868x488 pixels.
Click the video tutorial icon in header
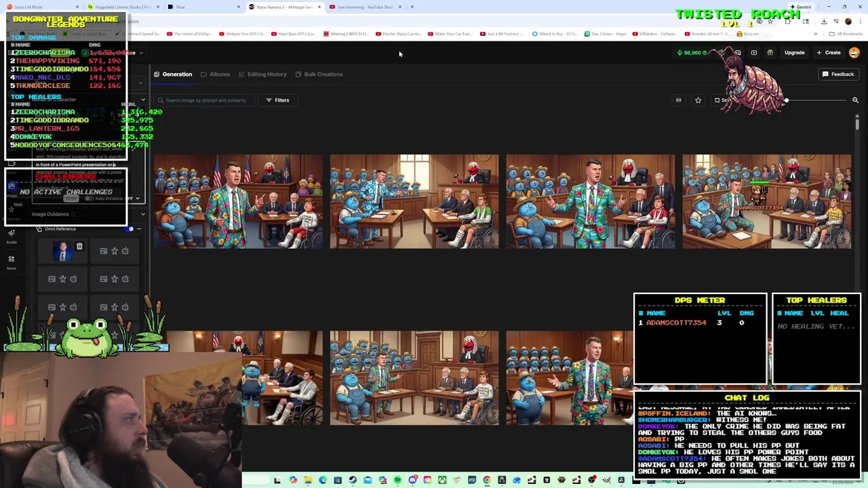tap(754, 52)
